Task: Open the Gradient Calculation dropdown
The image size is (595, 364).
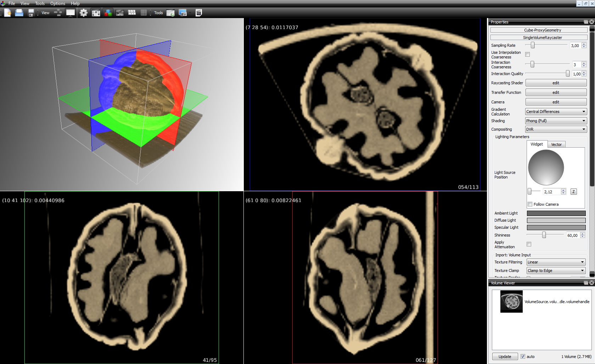Action: pyautogui.click(x=556, y=112)
